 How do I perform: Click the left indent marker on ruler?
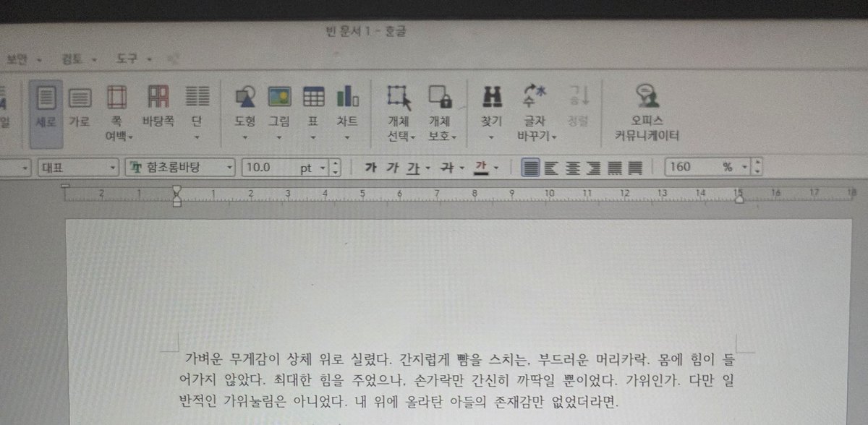177,195
